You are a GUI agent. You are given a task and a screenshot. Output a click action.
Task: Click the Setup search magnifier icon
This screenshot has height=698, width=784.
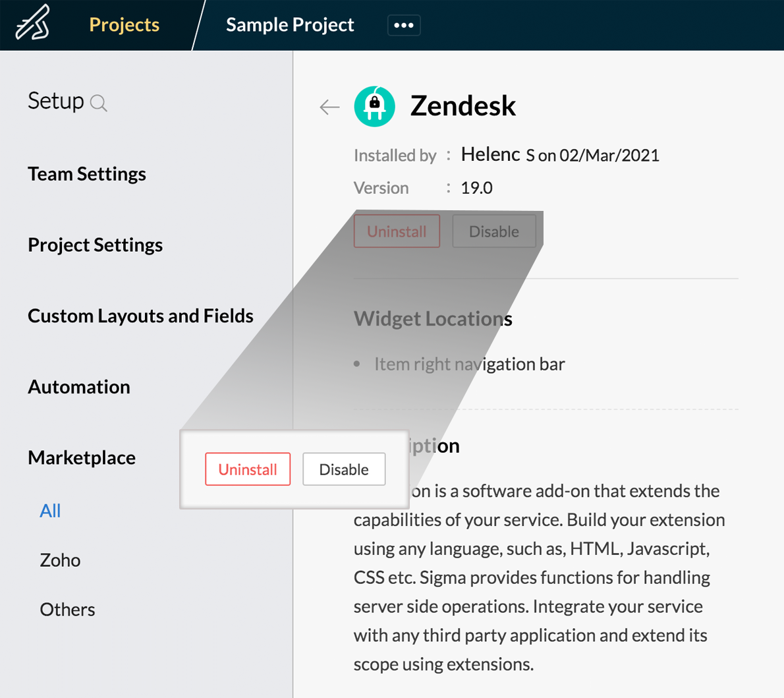[x=99, y=103]
